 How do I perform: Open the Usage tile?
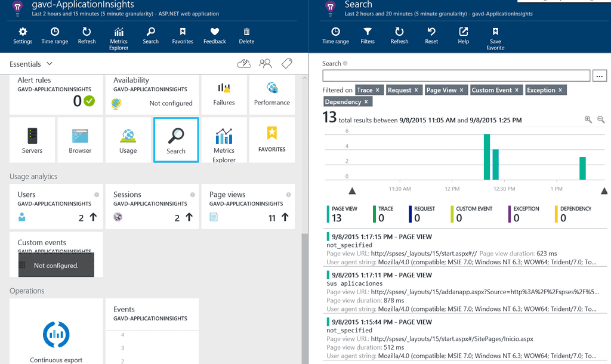tap(128, 140)
